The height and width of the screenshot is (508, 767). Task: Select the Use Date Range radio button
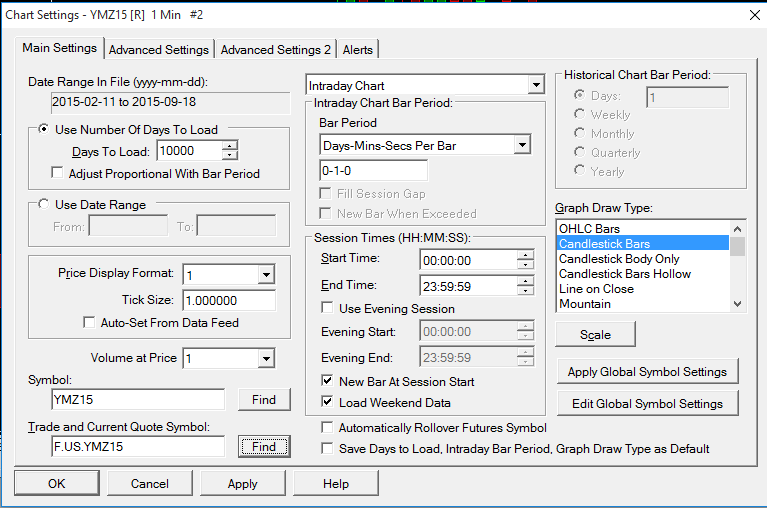tap(44, 204)
